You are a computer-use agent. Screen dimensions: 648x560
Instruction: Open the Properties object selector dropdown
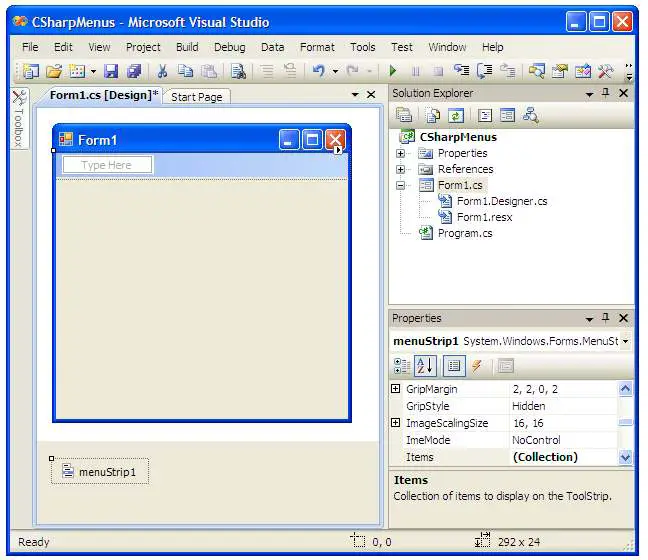pyautogui.click(x=625, y=341)
